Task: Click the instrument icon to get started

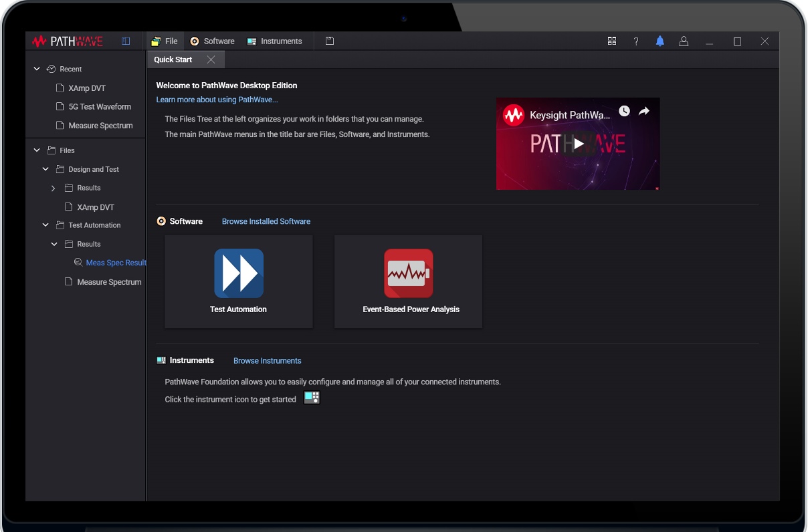Action: click(312, 398)
